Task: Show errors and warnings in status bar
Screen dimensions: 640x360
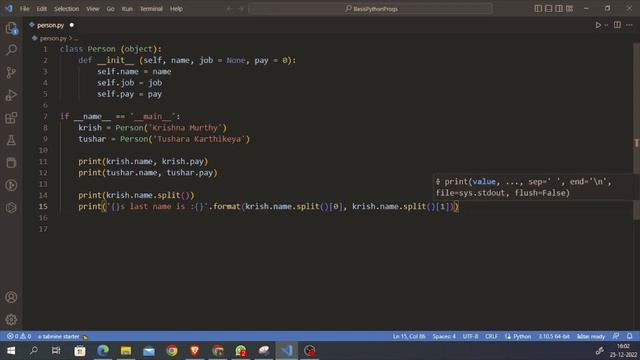Action: coord(19,336)
